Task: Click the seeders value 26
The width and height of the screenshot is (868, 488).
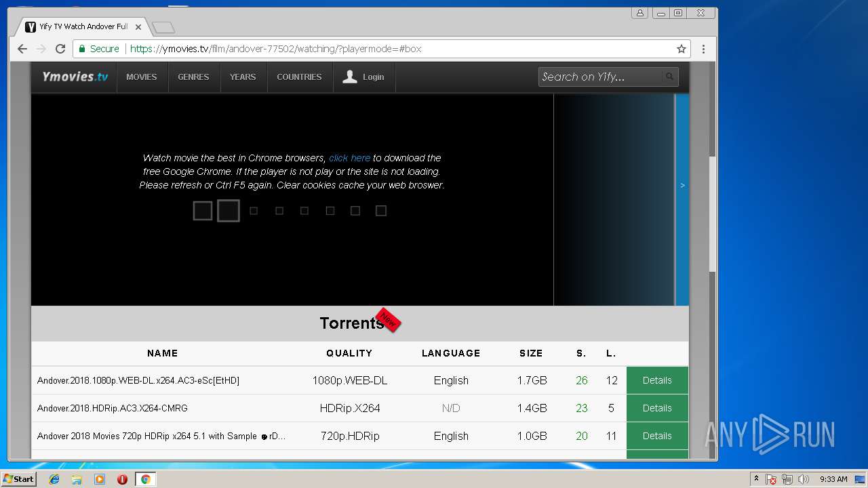Action: [582, 380]
